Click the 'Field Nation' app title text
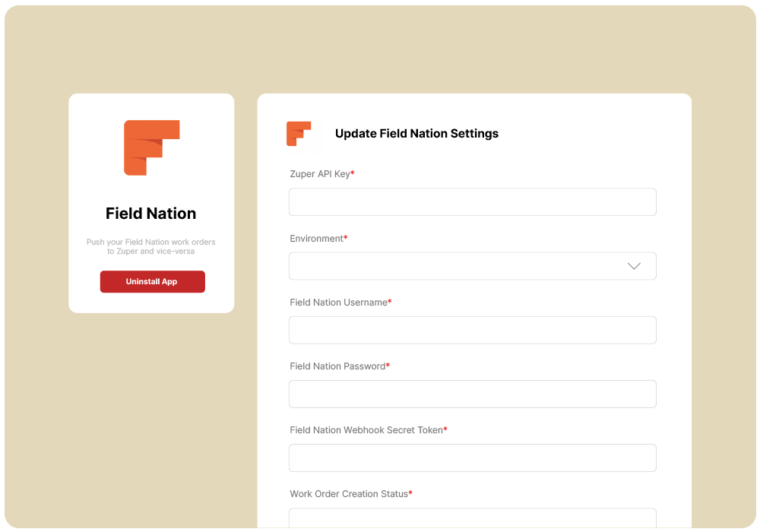 coord(150,214)
